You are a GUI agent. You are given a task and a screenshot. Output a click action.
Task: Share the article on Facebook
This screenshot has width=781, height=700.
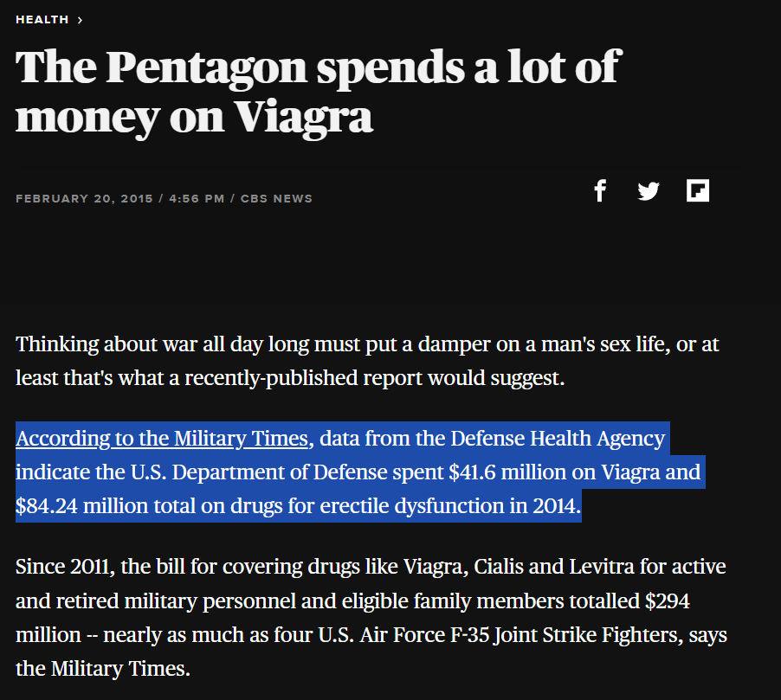(x=600, y=190)
